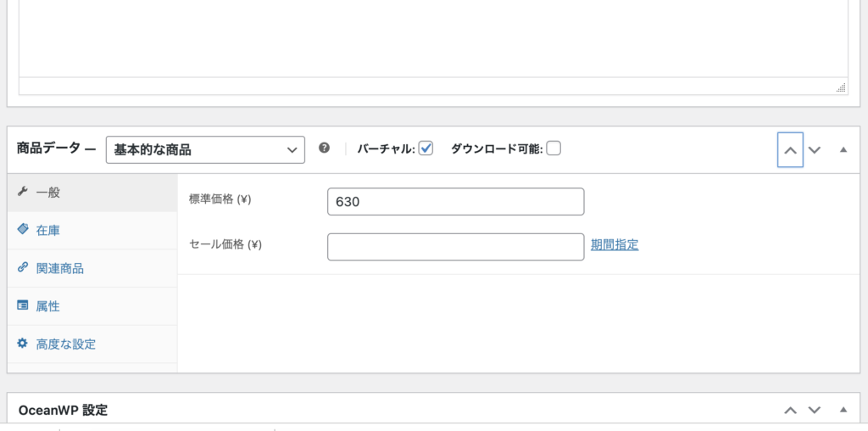This screenshot has width=868, height=431.
Task: Open the 基本的な商品 product type dropdown
Action: coord(205,149)
